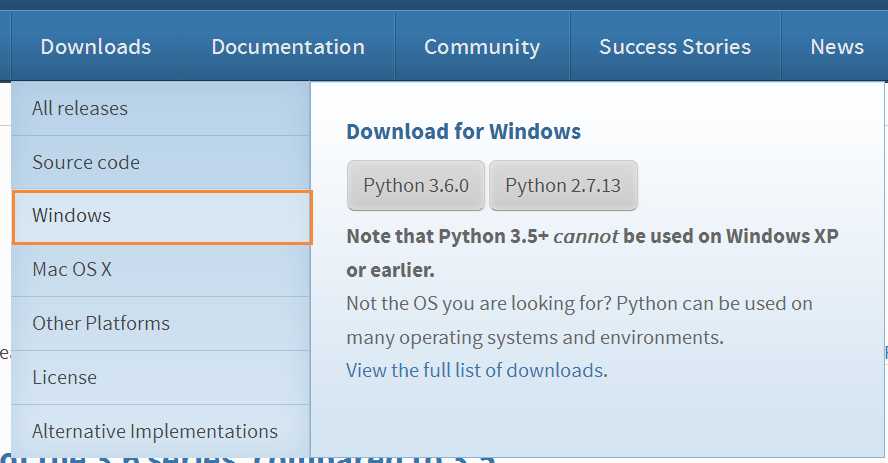Click the Windows XP compatibility note text

592,253
